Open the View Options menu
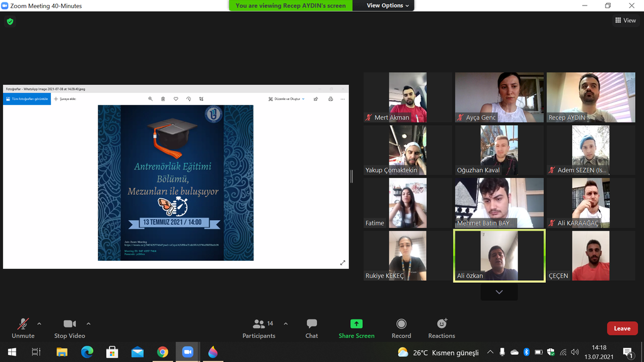 click(387, 6)
